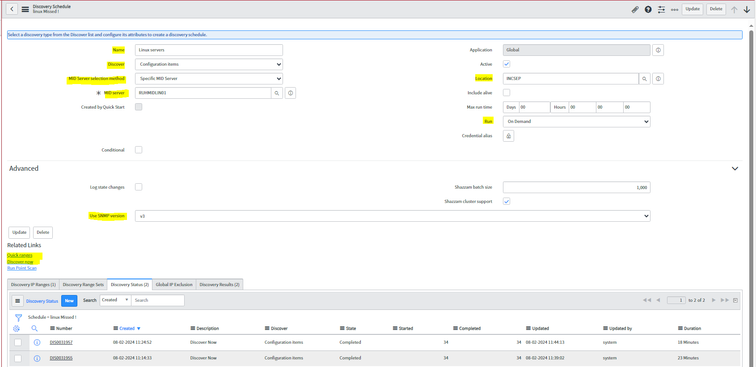Open the Credential alias lock icon
Image resolution: width=756 pixels, height=367 pixels.
tap(509, 136)
